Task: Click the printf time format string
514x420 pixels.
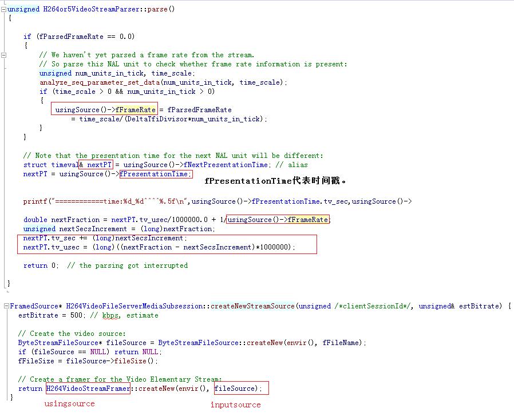Action: (x=119, y=201)
